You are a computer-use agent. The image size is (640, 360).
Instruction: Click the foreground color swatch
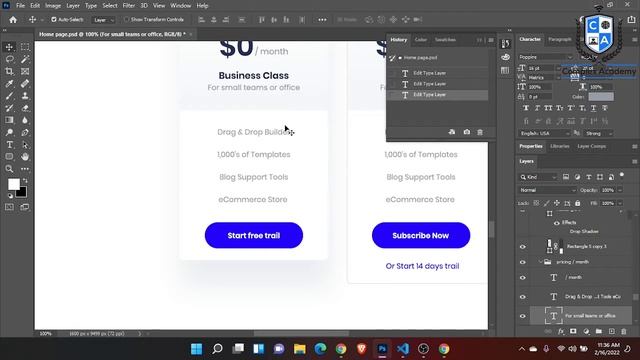(x=13, y=184)
